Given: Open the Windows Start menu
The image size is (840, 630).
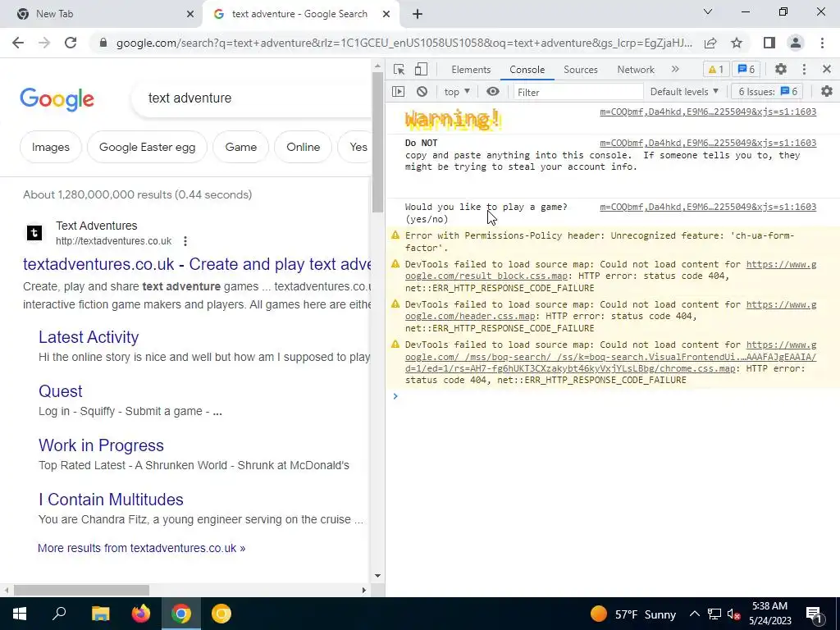Looking at the screenshot, I should pyautogui.click(x=20, y=614).
